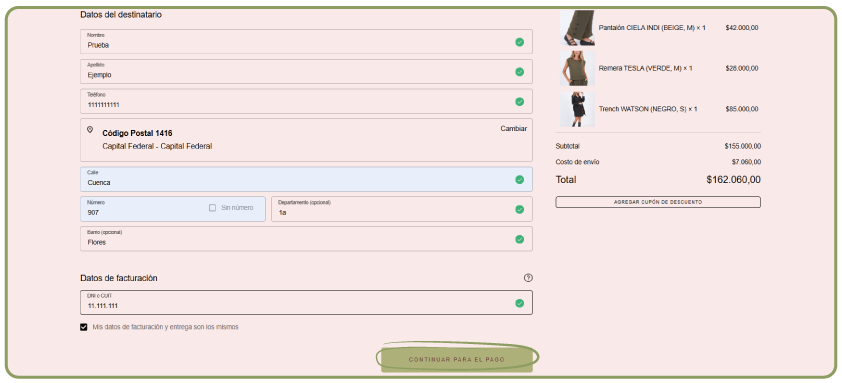Viewport: 842px width, 383px height.
Task: Click the price $42.000,00
Action: click(x=742, y=28)
